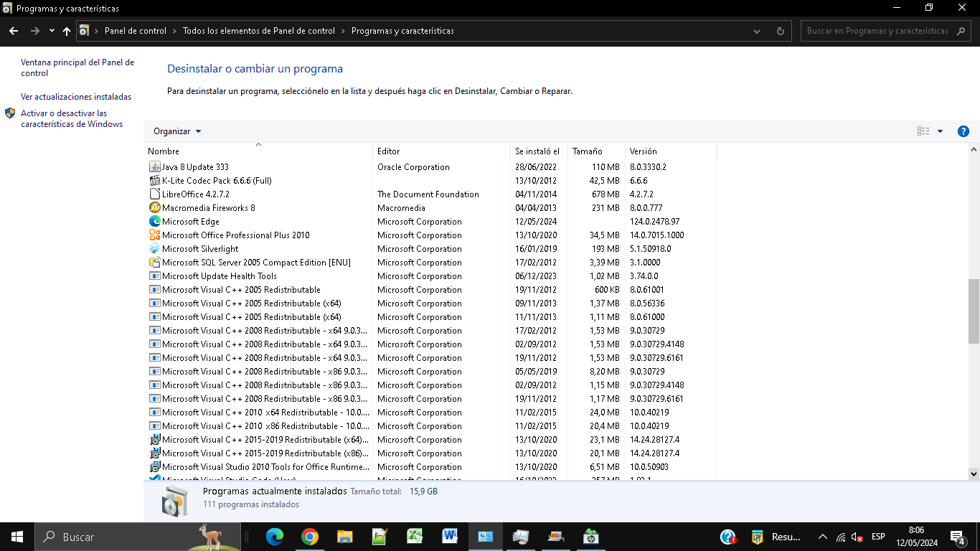Click the Visual C++ 2015-2019 Redistributable (x86) icon

[x=154, y=453]
